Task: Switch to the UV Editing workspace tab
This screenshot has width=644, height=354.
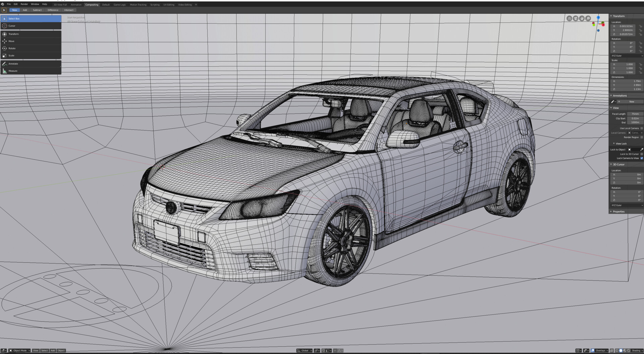Action: [x=169, y=5]
